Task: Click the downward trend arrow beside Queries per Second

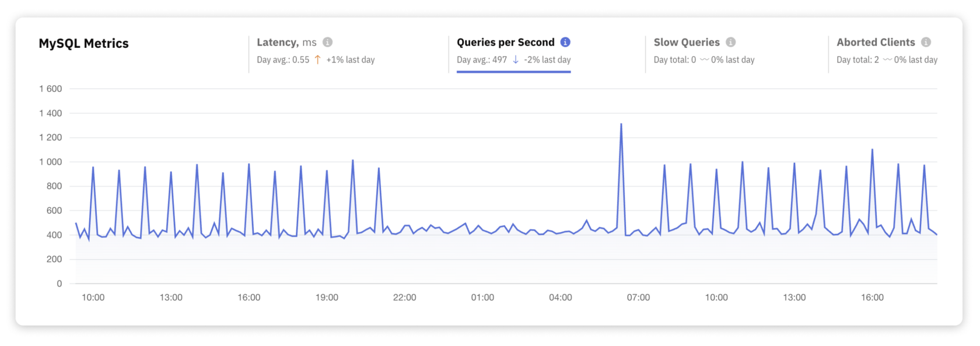Action: click(516, 60)
